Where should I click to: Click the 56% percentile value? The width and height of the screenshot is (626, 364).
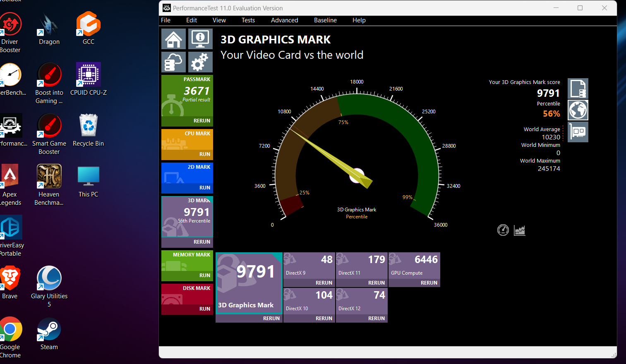552,114
